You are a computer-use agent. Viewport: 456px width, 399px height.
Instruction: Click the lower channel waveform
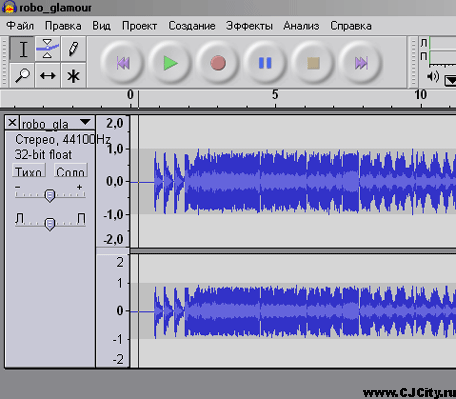point(293,311)
